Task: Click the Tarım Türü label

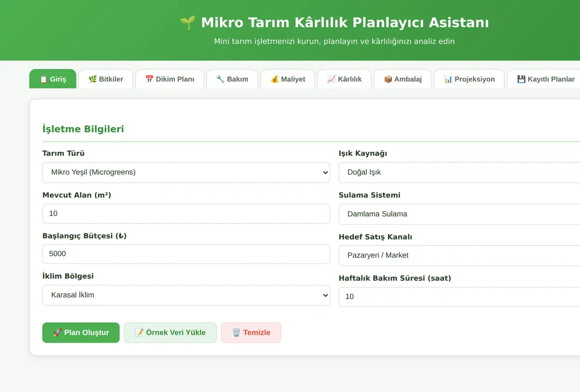Action: tap(63, 153)
